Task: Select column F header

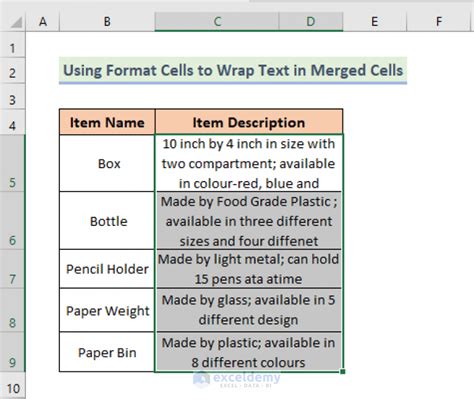Action: point(439,22)
